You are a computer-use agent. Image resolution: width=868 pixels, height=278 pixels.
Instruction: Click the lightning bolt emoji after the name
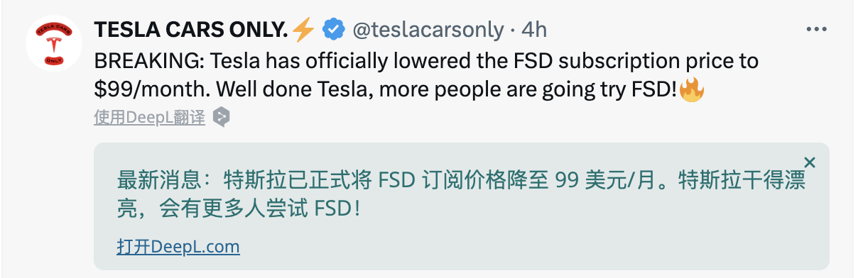303,30
